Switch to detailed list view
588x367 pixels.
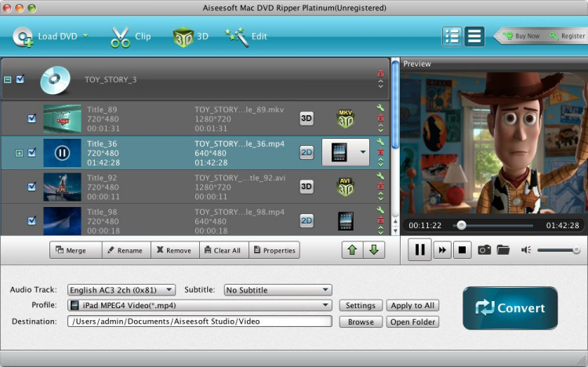coord(452,36)
